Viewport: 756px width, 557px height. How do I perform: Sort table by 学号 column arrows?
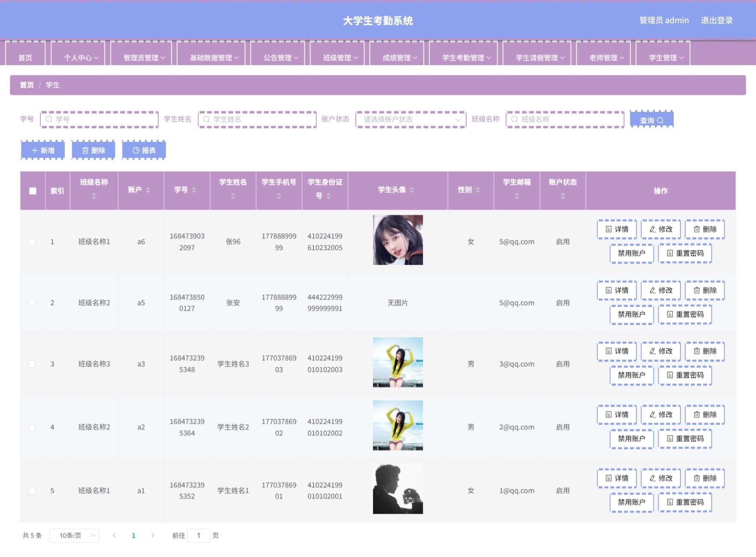(x=194, y=190)
